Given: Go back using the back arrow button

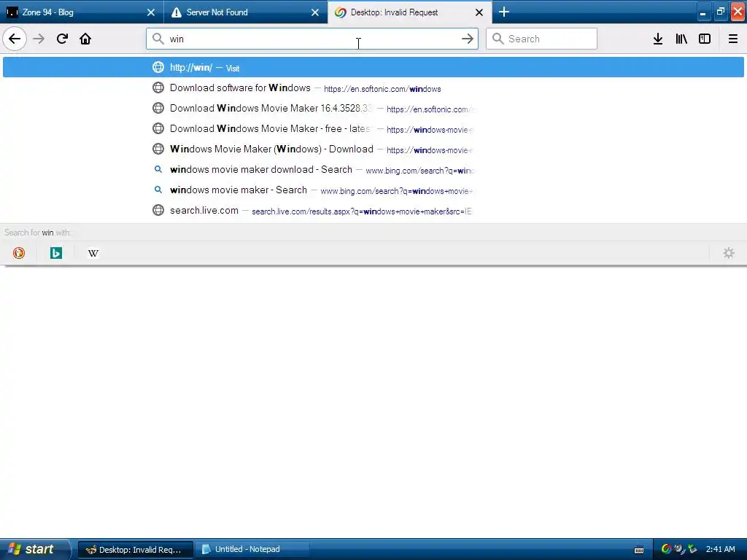Looking at the screenshot, I should coord(15,39).
